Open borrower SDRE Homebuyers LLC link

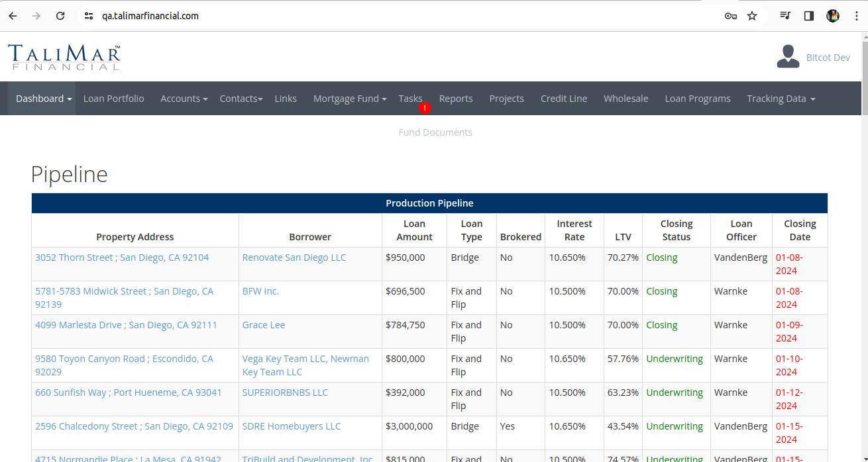click(292, 426)
